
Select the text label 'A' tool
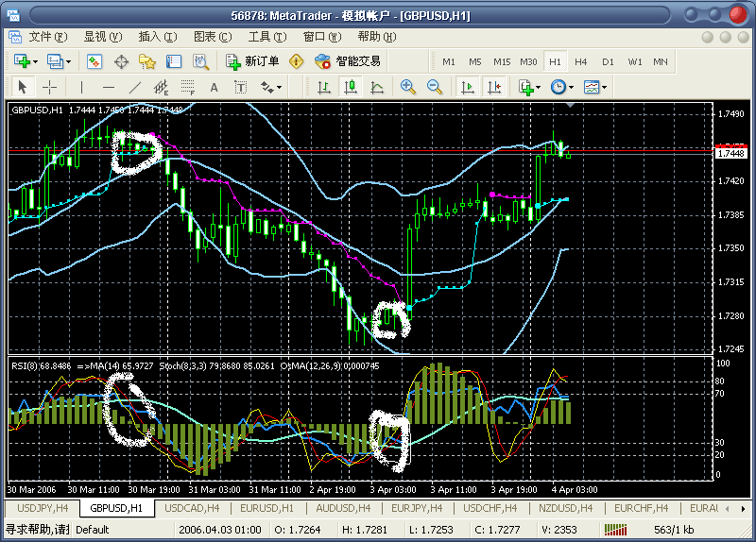point(214,87)
